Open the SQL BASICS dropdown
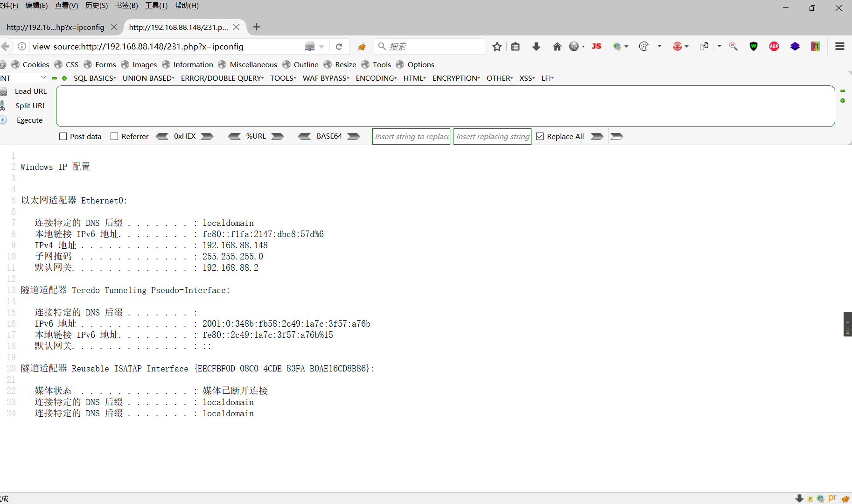This screenshot has height=504, width=852. tap(94, 78)
